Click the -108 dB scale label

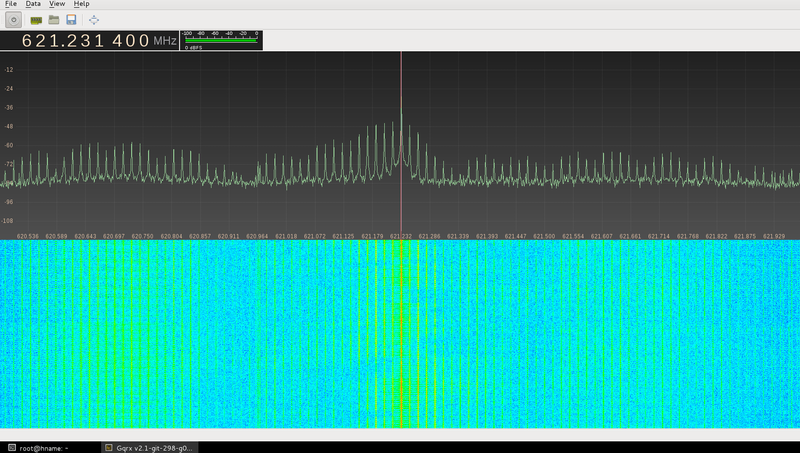pos(8,221)
